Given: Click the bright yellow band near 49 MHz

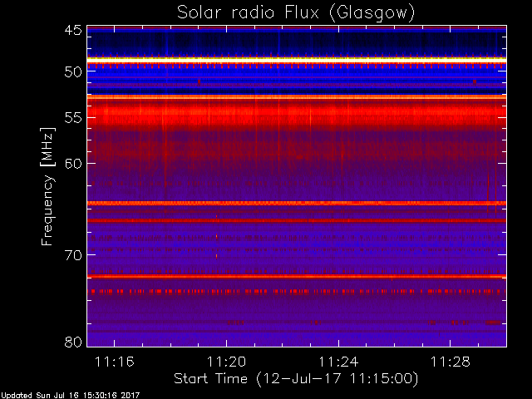Looking at the screenshot, I should [x=297, y=59].
